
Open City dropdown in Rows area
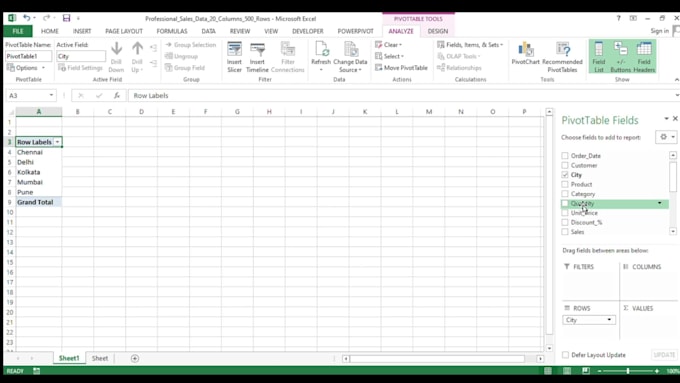click(x=609, y=320)
